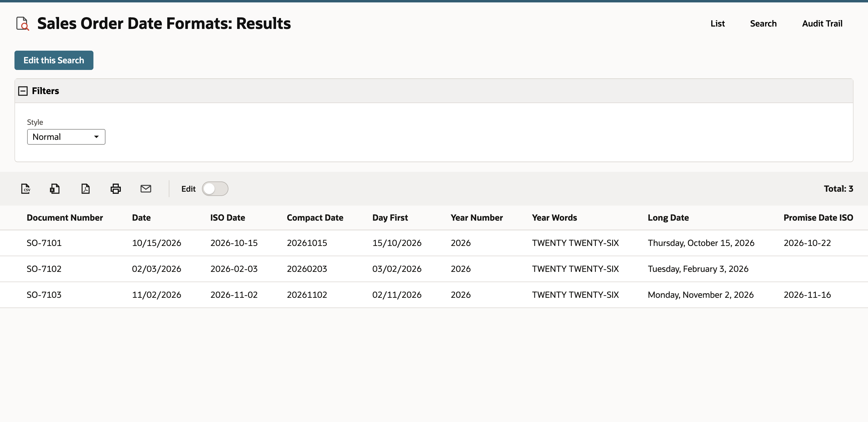
Task: Click promise date 2026-11-16
Action: tap(807, 295)
